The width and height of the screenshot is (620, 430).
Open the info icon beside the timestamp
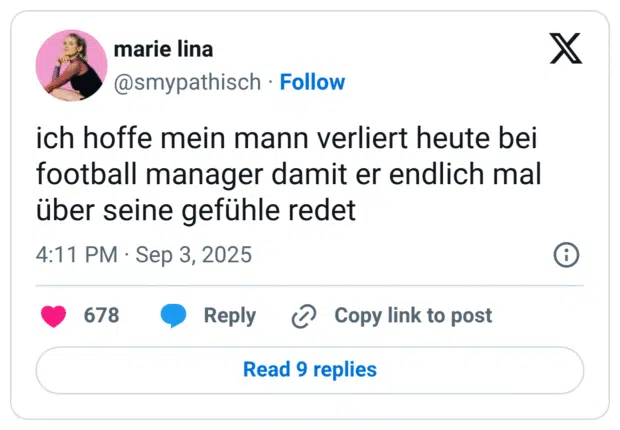pyautogui.click(x=566, y=255)
